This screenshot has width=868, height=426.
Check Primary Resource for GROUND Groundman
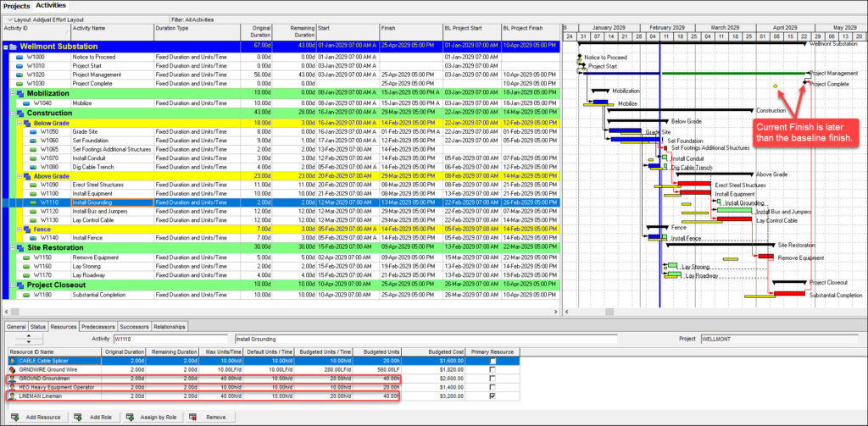click(492, 378)
